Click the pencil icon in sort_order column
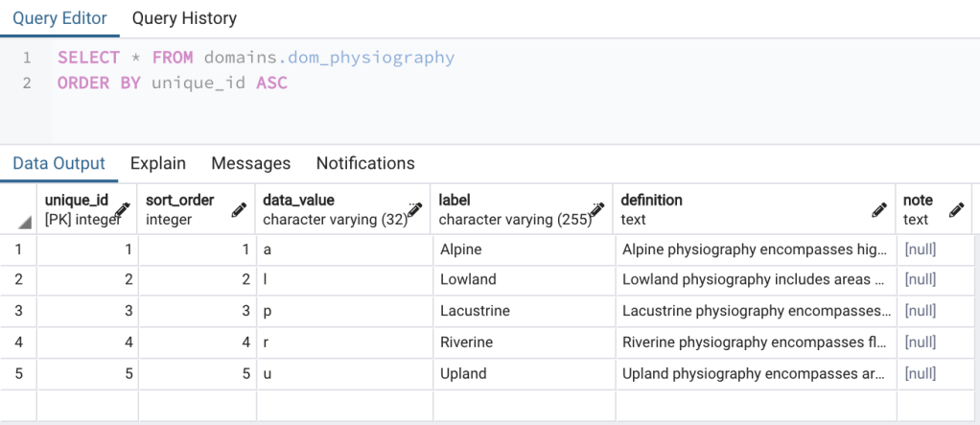The image size is (980, 425). 240,210
